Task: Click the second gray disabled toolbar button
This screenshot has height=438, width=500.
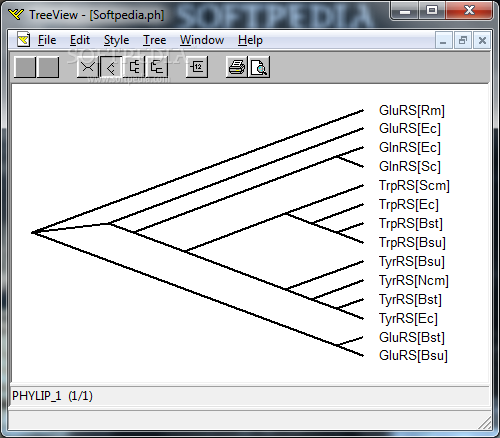Action: point(48,67)
